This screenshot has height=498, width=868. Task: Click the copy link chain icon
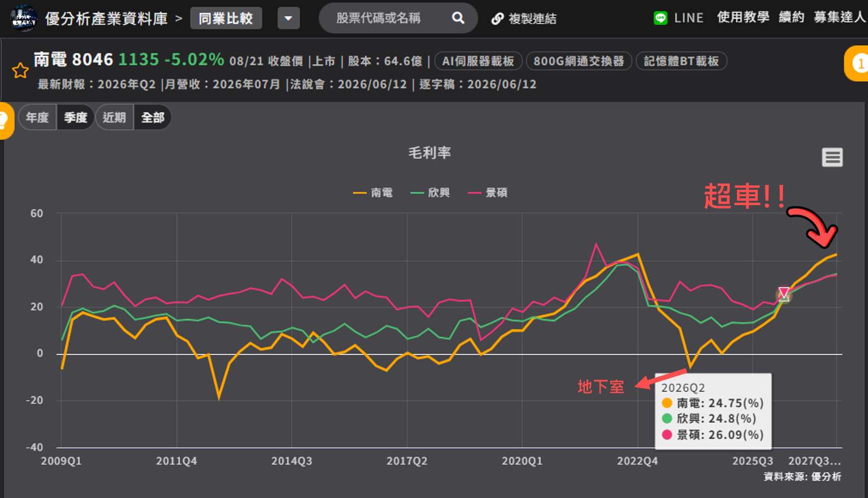497,19
